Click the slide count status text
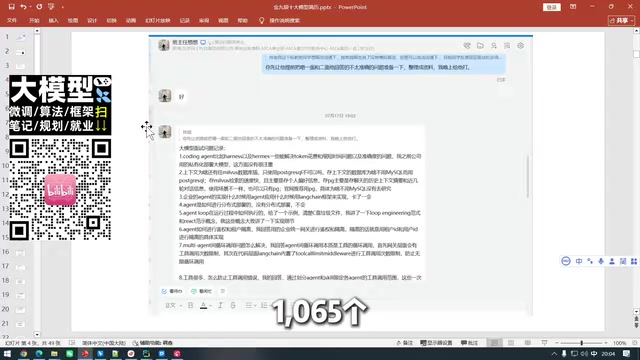The width and height of the screenshot is (640, 360). point(33,343)
